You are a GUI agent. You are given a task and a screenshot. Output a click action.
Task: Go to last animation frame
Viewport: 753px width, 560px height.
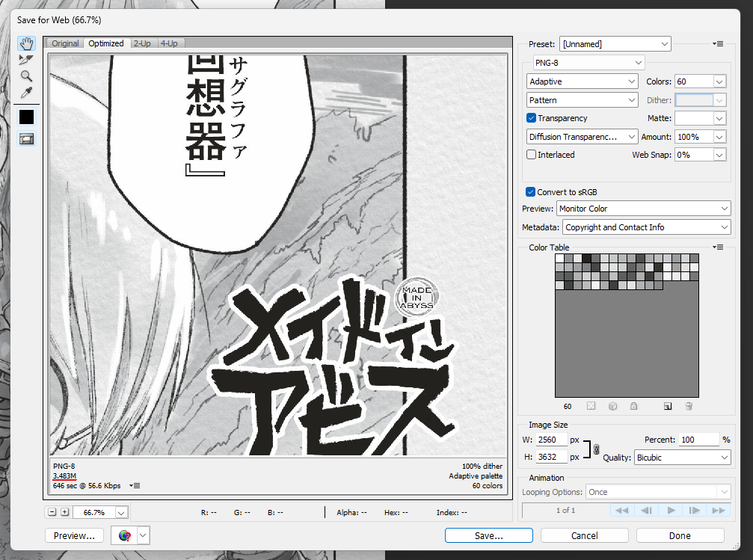click(719, 510)
